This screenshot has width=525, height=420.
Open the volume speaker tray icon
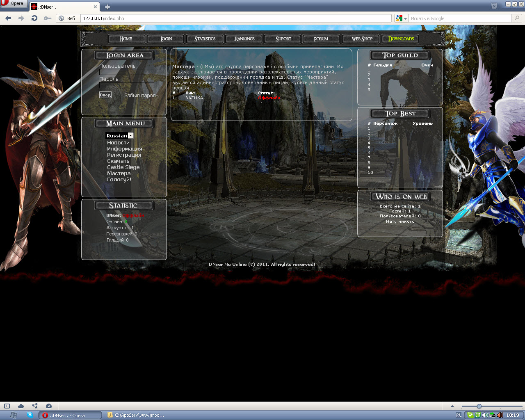pos(485,415)
